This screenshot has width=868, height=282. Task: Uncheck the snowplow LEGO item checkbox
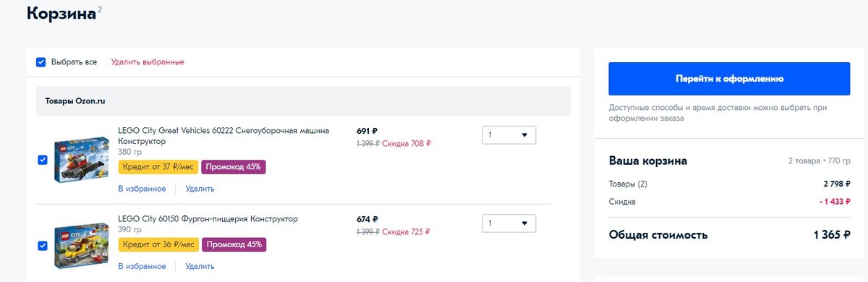43,160
